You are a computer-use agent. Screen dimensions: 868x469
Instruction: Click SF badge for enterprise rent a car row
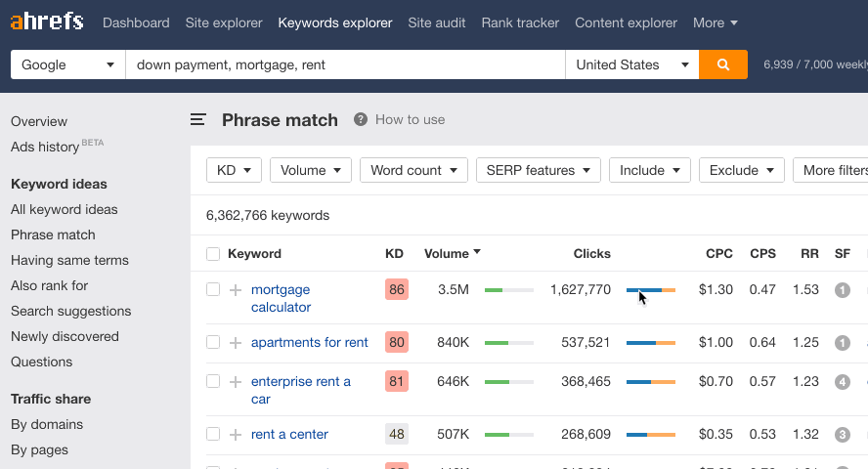[x=843, y=382]
